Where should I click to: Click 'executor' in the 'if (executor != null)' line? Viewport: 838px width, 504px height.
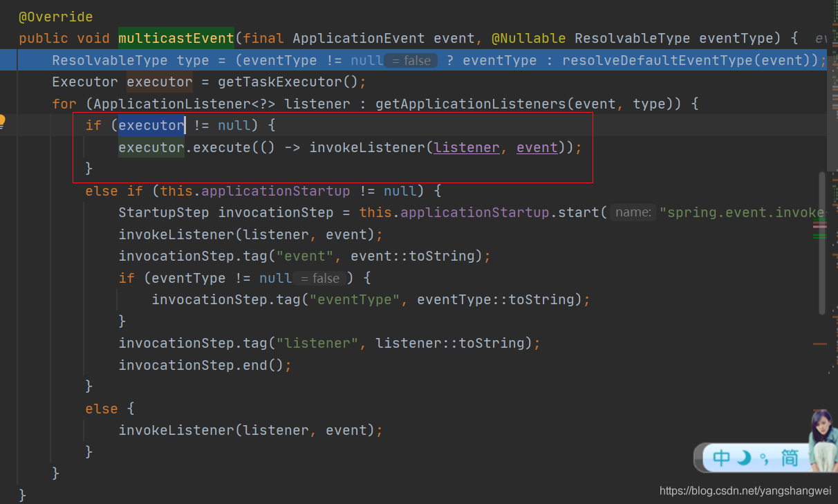pyautogui.click(x=151, y=126)
